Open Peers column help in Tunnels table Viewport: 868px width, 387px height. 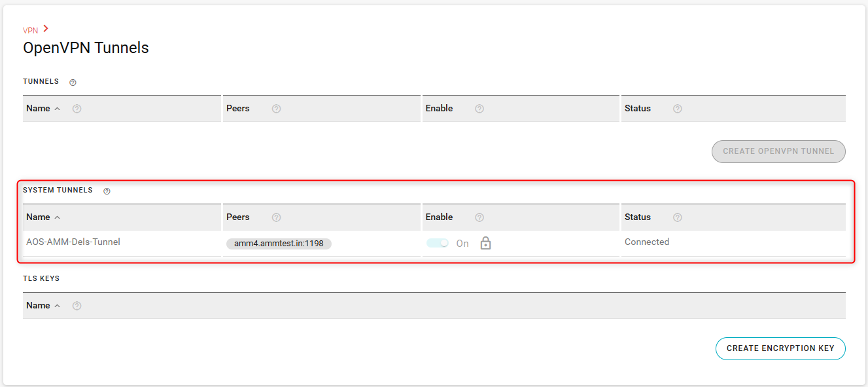(x=276, y=109)
